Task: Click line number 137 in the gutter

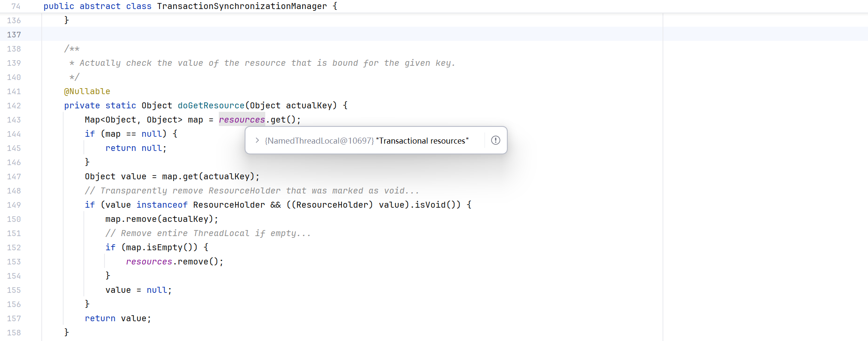Action: click(x=14, y=34)
